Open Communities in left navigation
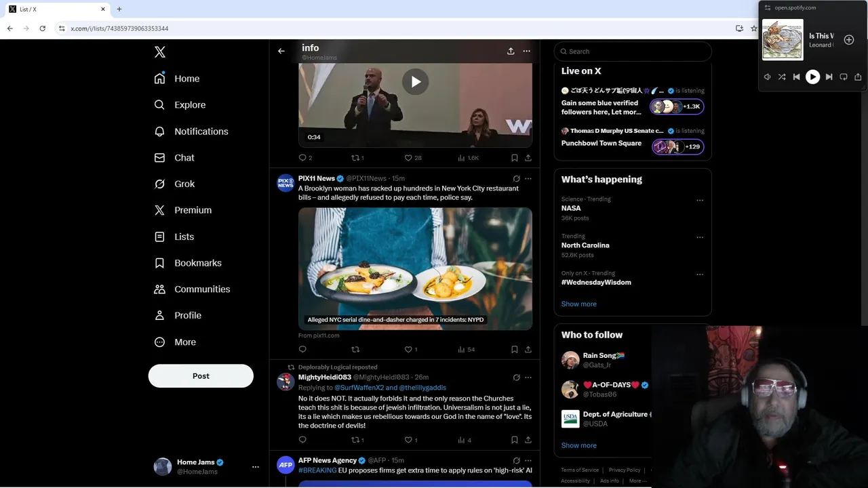 [x=192, y=289]
